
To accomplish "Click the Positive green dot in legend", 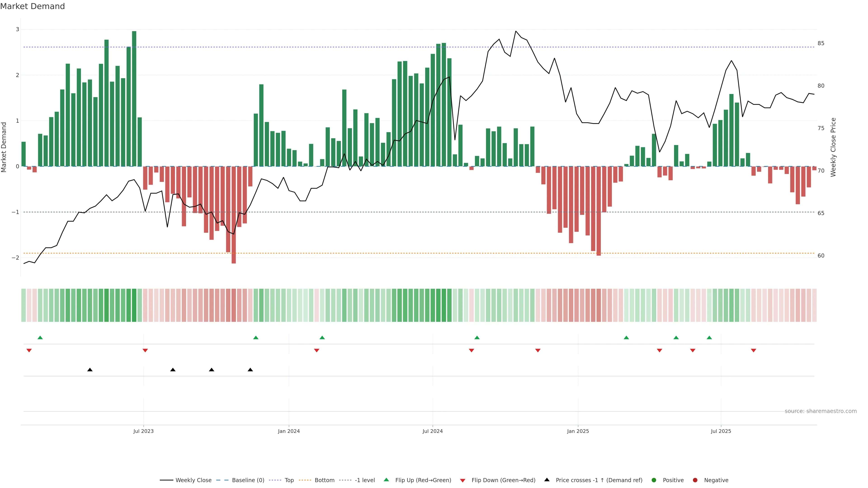I will coord(654,480).
